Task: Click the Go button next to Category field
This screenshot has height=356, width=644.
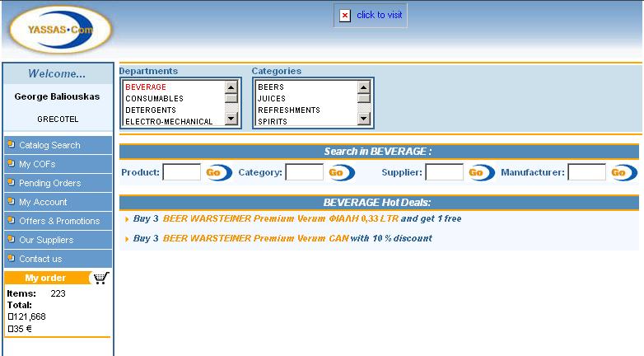Action: tap(341, 172)
